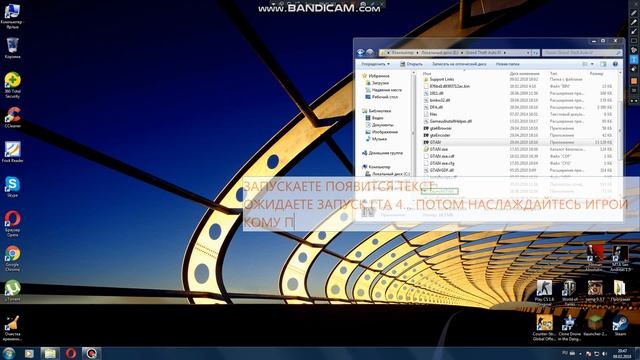This screenshot has width=640, height=360.
Task: Open the Minecraft launcher desktop icon
Action: 595,325
